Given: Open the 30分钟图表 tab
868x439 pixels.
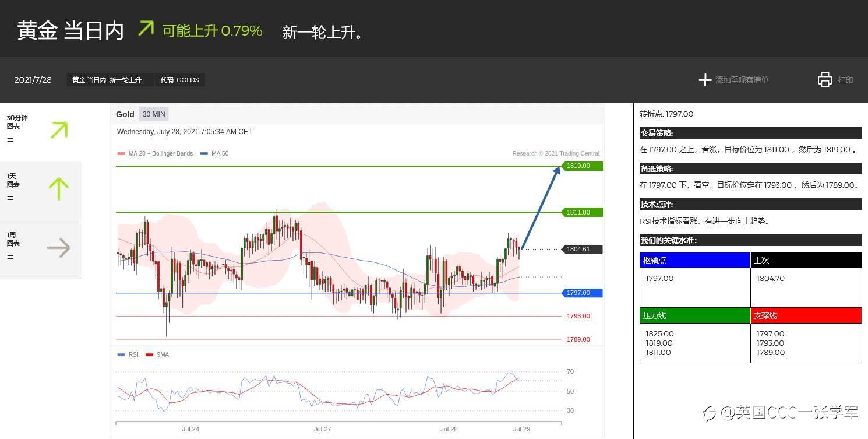Looking at the screenshot, I should pyautogui.click(x=41, y=132).
